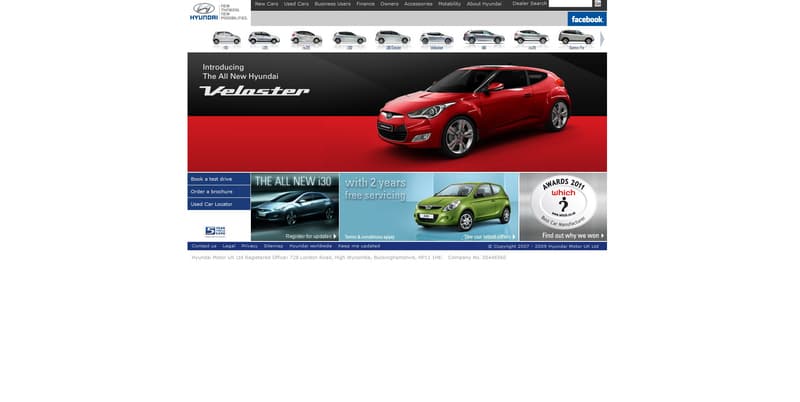This screenshot has width=800, height=402.
Task: Click Order a brochure
Action: pyautogui.click(x=219, y=192)
